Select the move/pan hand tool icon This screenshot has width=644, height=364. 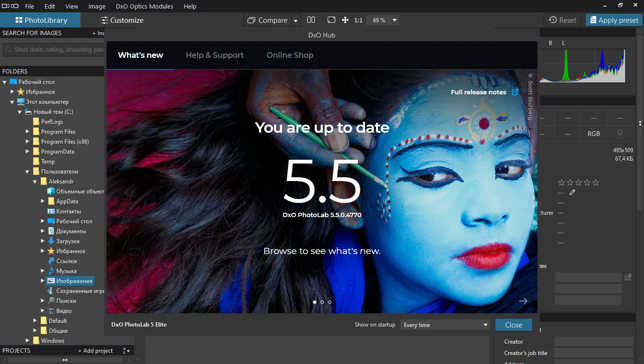point(345,20)
